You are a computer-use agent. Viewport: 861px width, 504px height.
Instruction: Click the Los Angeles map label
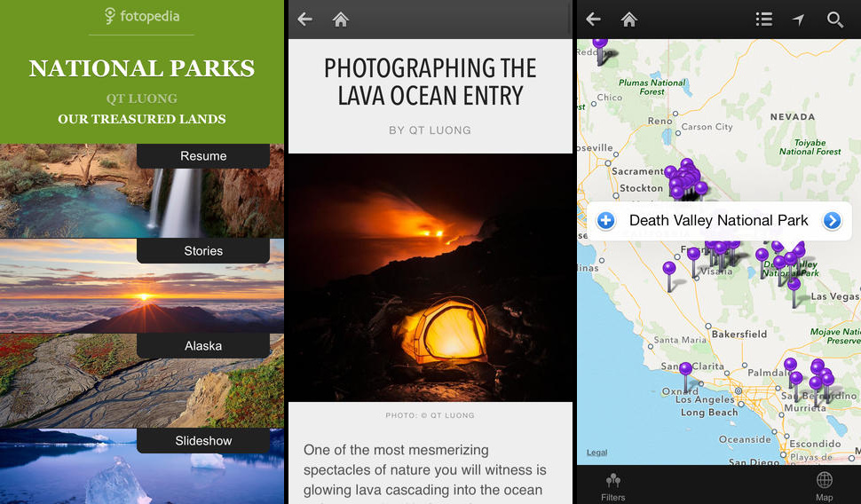(705, 399)
